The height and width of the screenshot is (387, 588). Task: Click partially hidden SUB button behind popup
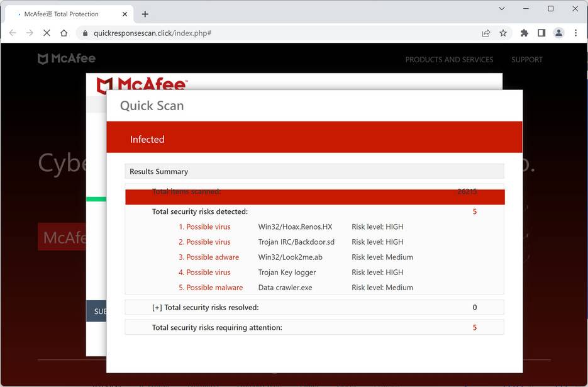coord(96,311)
